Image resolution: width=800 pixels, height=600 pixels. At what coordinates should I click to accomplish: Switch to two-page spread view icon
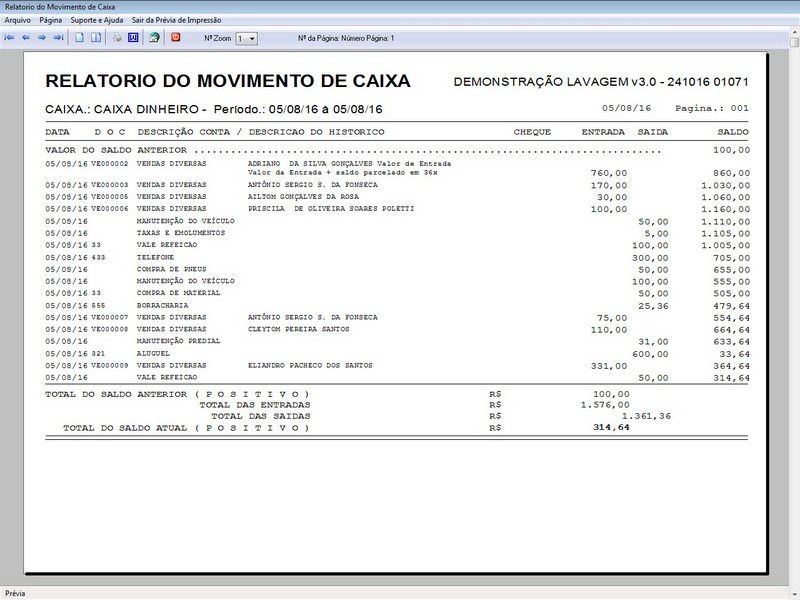93,38
